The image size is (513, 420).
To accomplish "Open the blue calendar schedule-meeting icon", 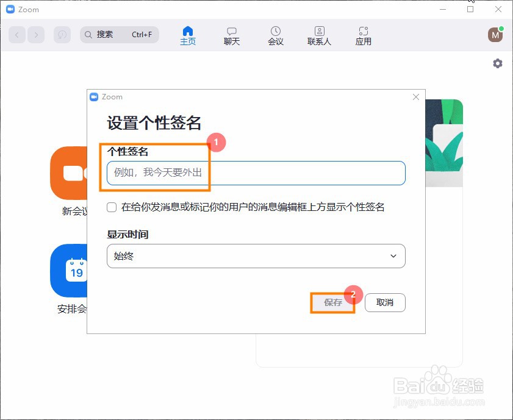I will pyautogui.click(x=69, y=271).
